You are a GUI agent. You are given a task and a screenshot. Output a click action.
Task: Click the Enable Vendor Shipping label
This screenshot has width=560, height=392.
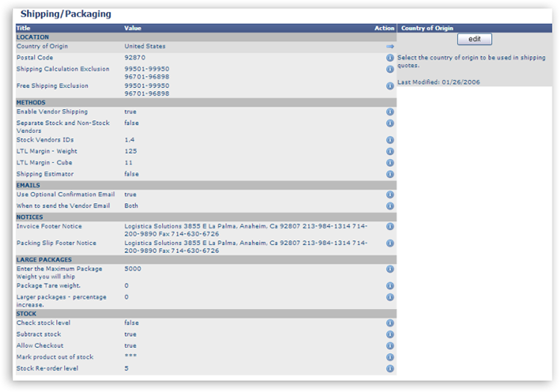pyautogui.click(x=52, y=111)
